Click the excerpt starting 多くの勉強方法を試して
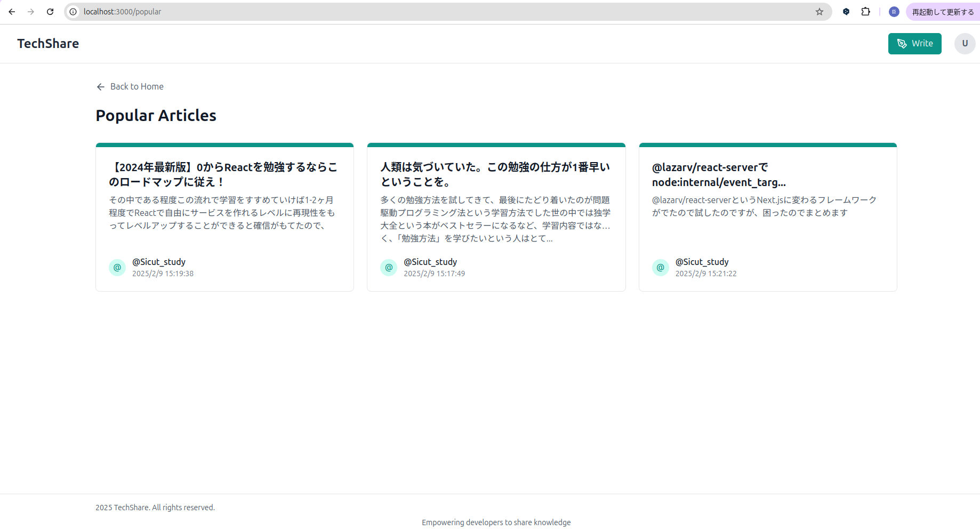 pos(495,219)
